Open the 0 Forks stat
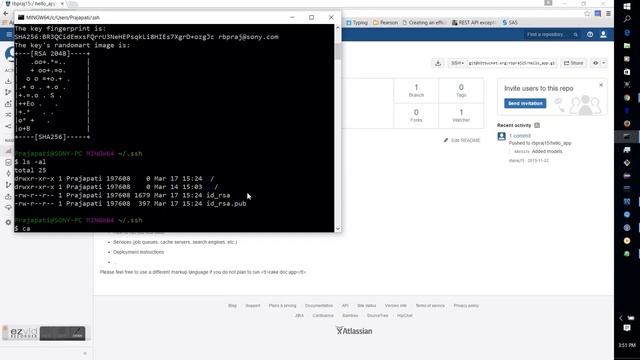The image size is (640, 360). tap(416, 116)
